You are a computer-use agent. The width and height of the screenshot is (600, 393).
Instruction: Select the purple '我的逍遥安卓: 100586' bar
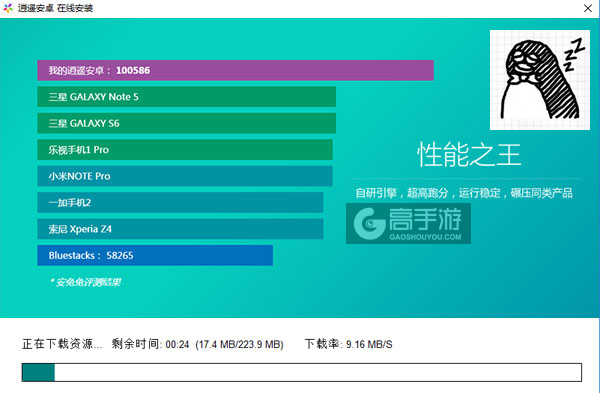pos(235,70)
